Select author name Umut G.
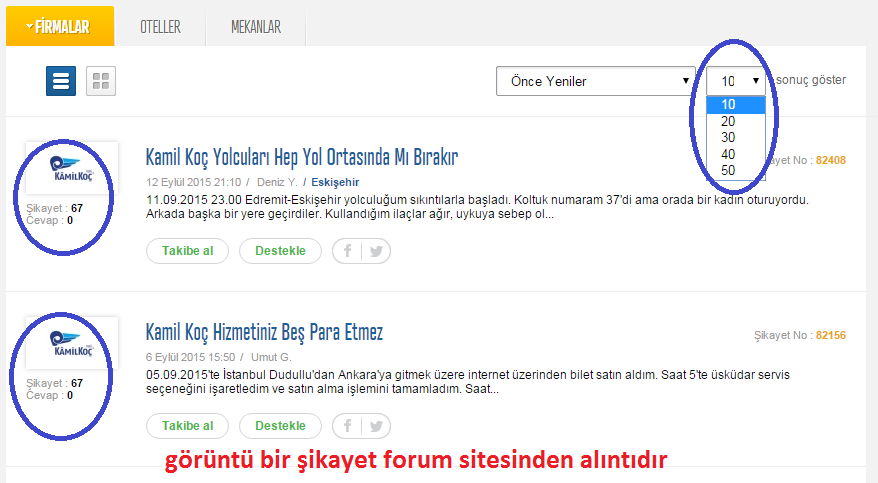The height and width of the screenshot is (483, 878). tap(271, 357)
